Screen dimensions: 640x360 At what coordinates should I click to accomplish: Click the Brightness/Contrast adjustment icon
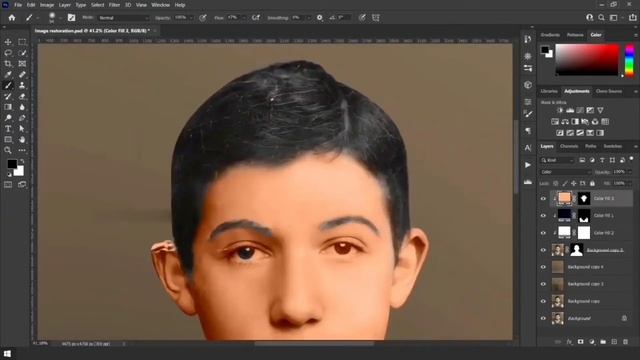[560, 110]
